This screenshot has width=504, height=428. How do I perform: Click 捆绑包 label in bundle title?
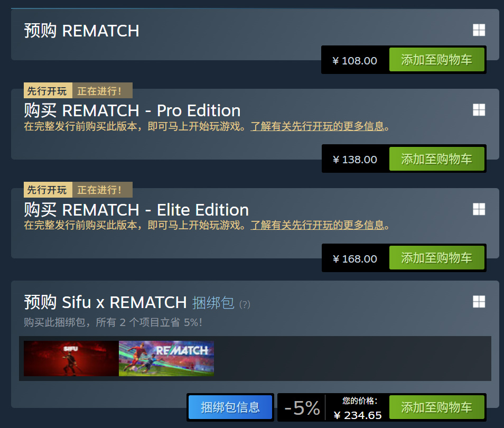coord(213,303)
